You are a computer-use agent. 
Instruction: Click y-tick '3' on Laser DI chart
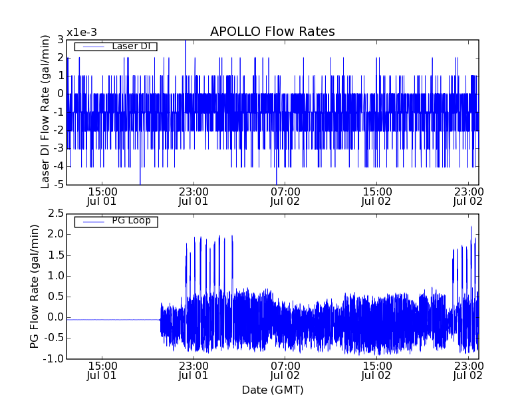[x=61, y=40]
